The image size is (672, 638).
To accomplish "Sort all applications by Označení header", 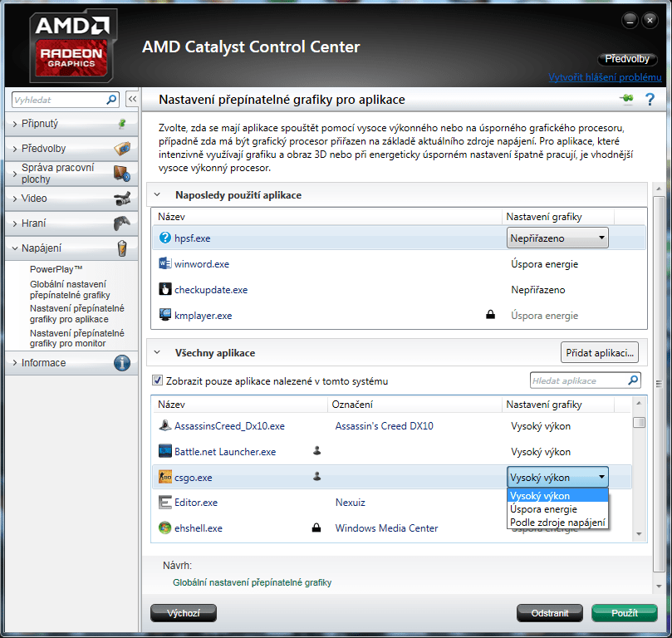I will [352, 405].
